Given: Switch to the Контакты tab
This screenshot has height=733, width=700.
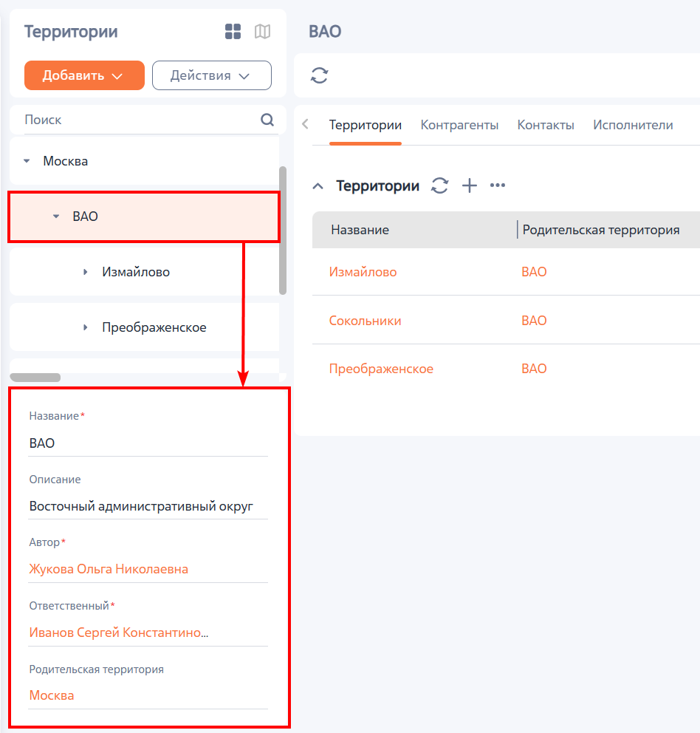Looking at the screenshot, I should pyautogui.click(x=546, y=126).
